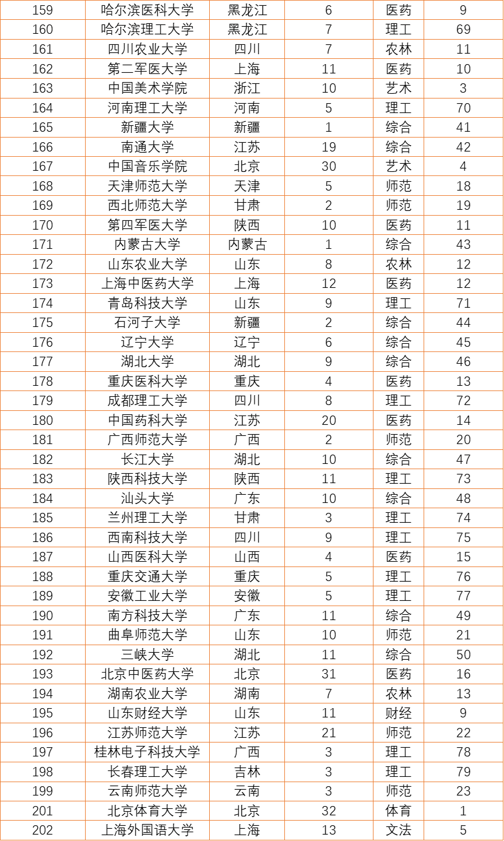Image resolution: width=504 pixels, height=841 pixels.
Task: Select the cell 第四军医大学
Action: pyautogui.click(x=147, y=225)
